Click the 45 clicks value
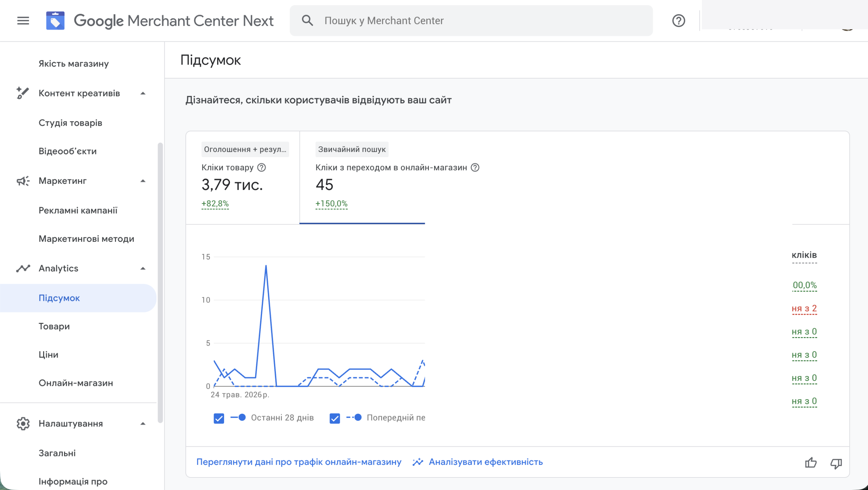 (x=324, y=185)
